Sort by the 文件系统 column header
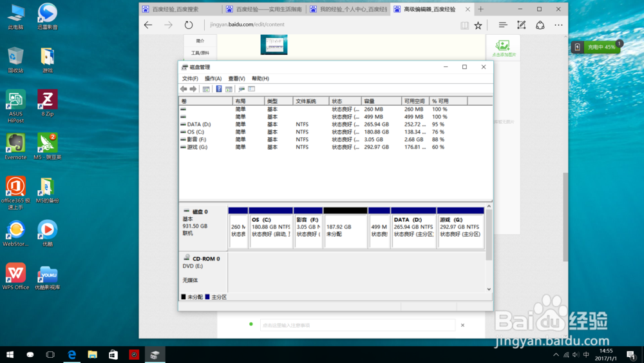 click(311, 101)
